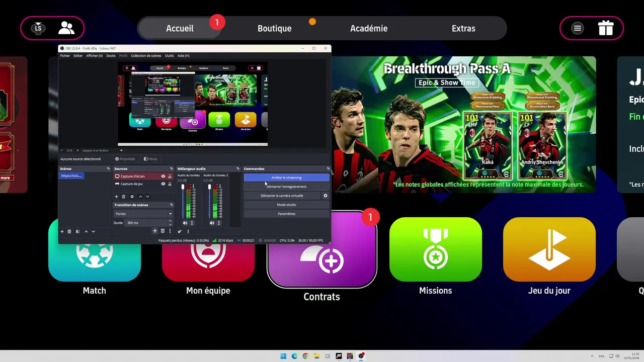This screenshot has height=362, width=644.
Task: Increase transition Durée with up stepper
Action: (x=170, y=221)
